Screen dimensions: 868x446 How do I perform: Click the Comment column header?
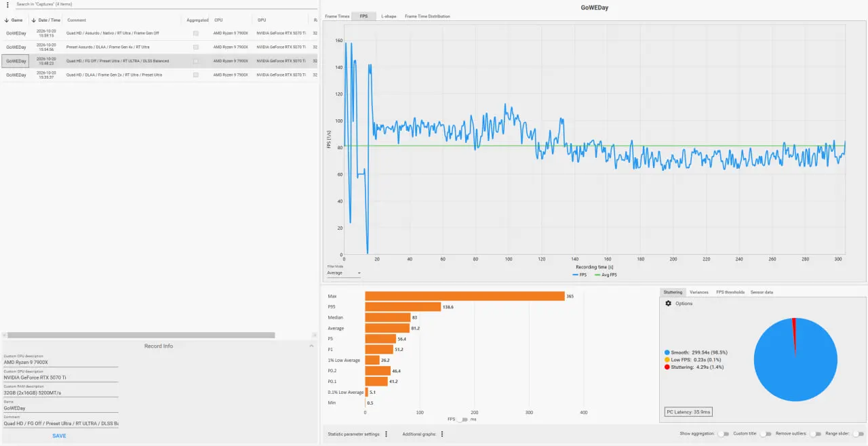[x=77, y=20]
